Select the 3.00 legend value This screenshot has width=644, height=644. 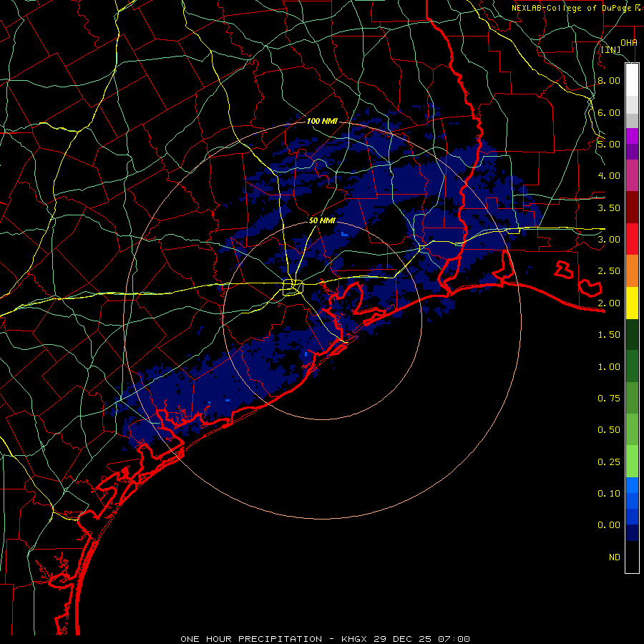click(609, 240)
